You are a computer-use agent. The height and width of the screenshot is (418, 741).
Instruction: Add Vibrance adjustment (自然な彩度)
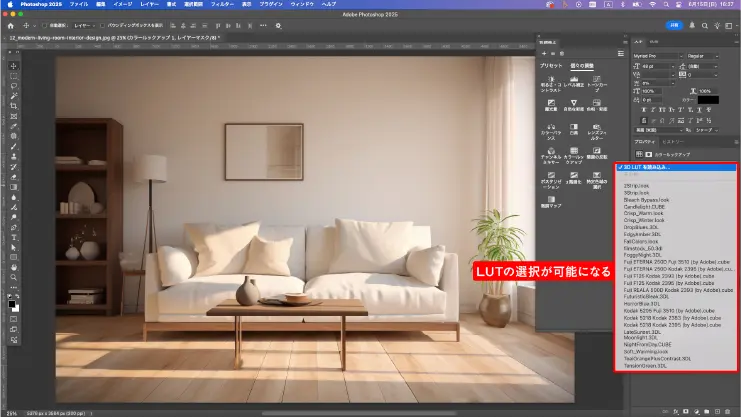coord(574,105)
